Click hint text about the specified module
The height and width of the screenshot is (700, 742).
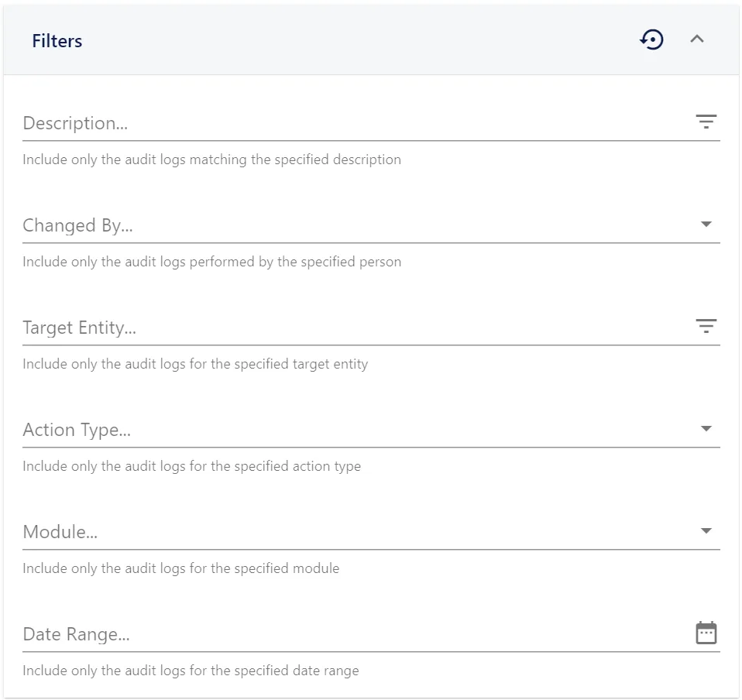181,568
